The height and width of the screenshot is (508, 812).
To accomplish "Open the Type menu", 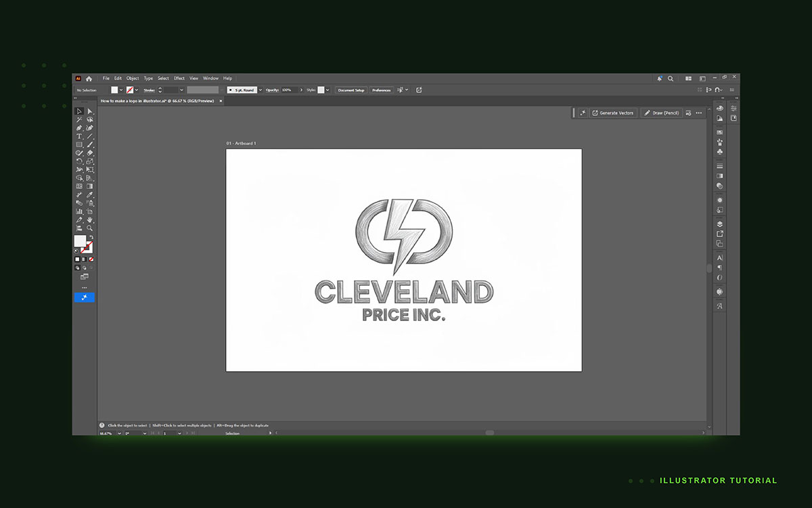I will tap(148, 79).
